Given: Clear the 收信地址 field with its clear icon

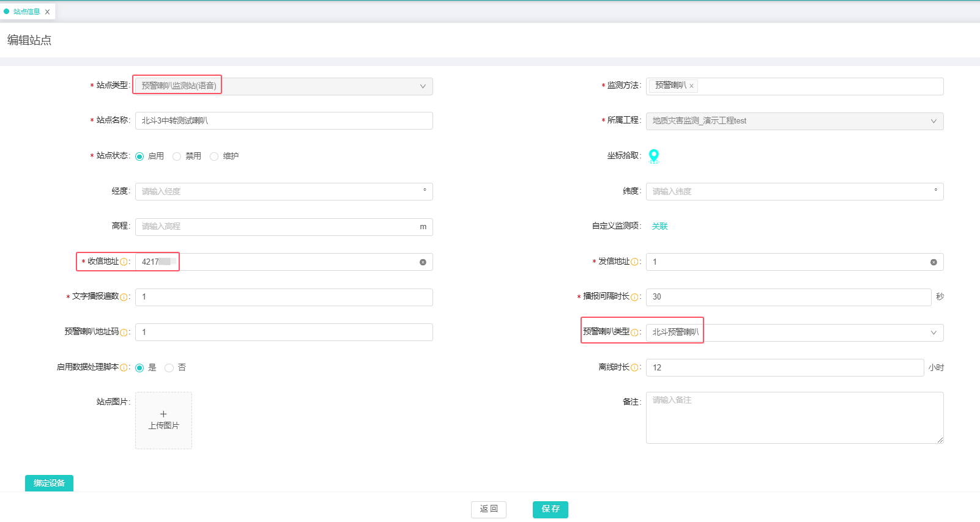Looking at the screenshot, I should click(x=423, y=262).
